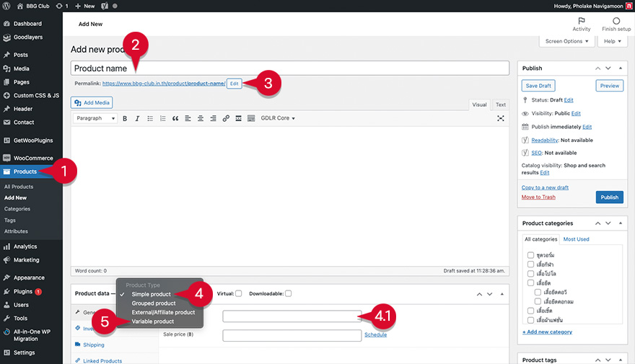Image resolution: width=635 pixels, height=364 pixels.
Task: Open the updates indicator in admin bar
Action: coord(62,6)
